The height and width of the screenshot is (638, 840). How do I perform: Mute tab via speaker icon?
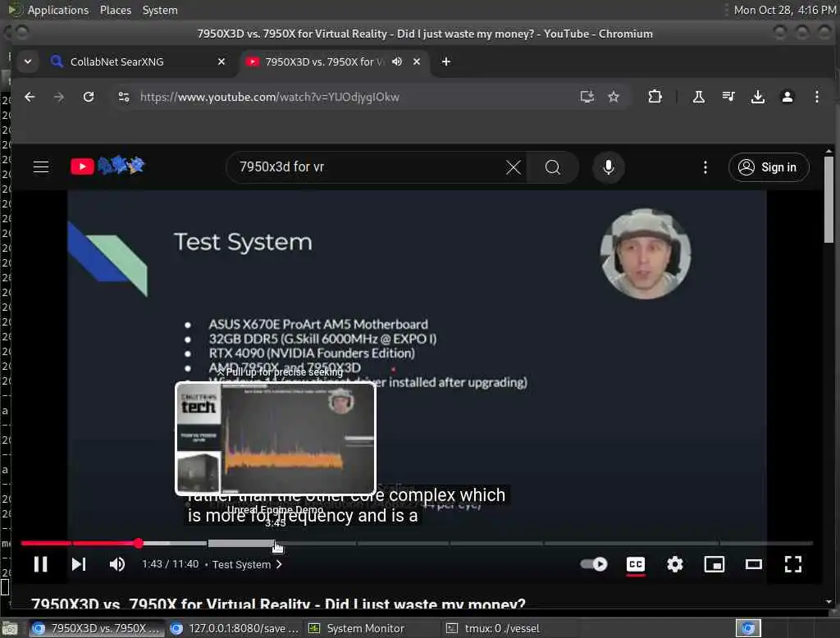(x=396, y=62)
